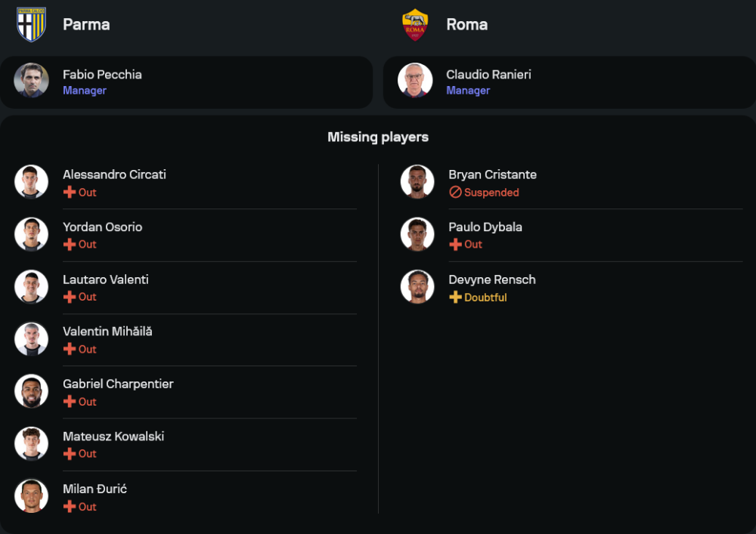Click Milan Đurić's red injury icon
Screen dimensions: 756x534
pos(70,507)
